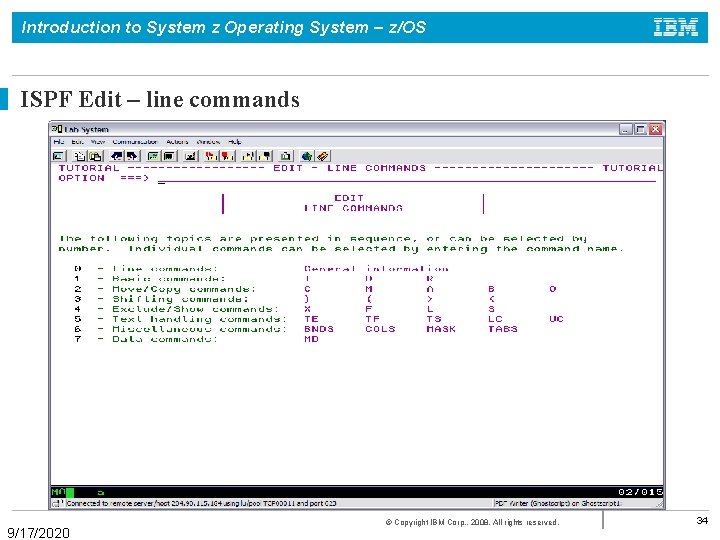
Task: Open the View menu
Action: pos(98,142)
